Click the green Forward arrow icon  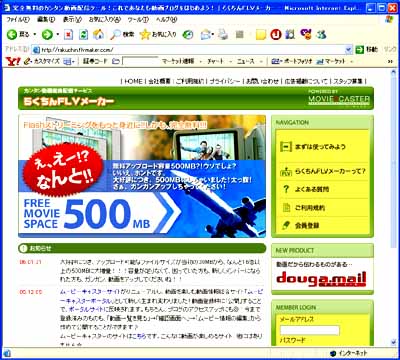(47, 35)
